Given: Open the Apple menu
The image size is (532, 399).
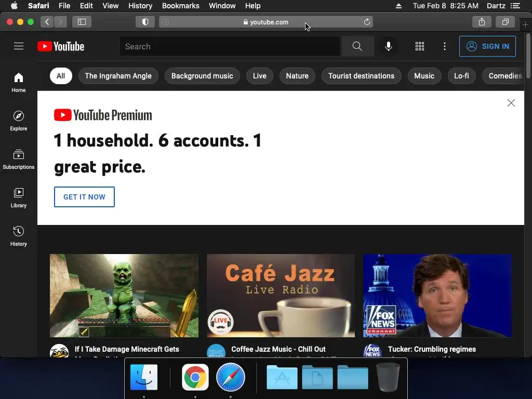Looking at the screenshot, I should (14, 6).
